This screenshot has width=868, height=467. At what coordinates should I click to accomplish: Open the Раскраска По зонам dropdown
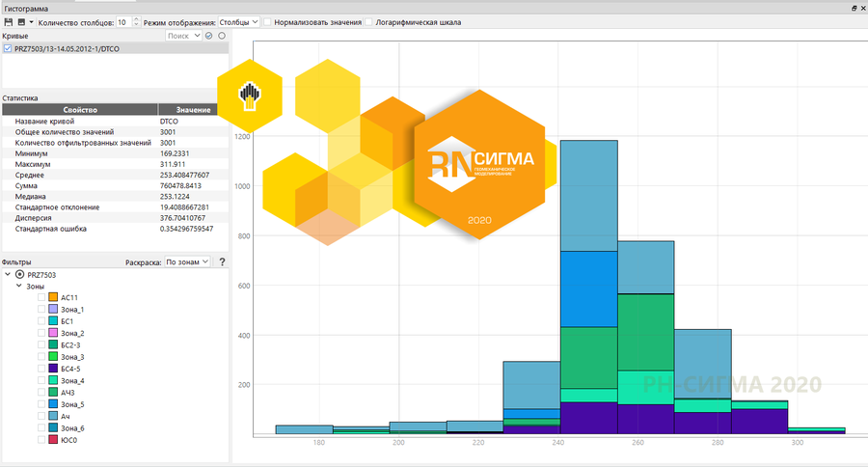click(x=186, y=261)
